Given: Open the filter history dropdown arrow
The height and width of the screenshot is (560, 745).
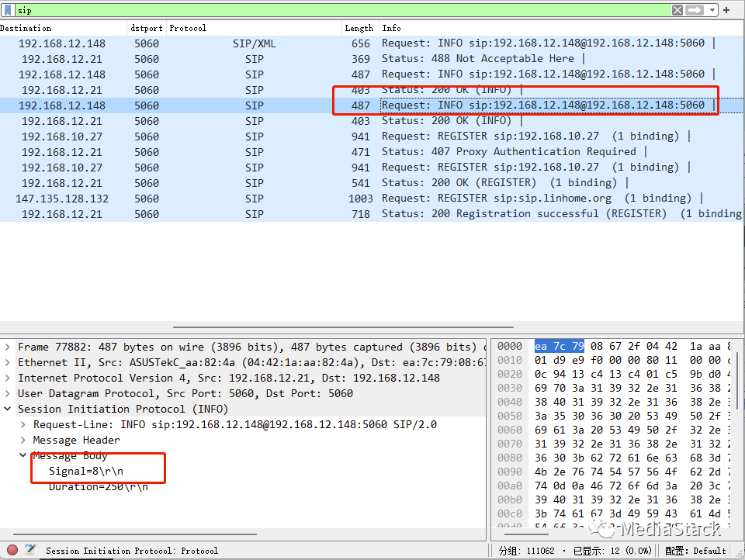Looking at the screenshot, I should point(711,10).
